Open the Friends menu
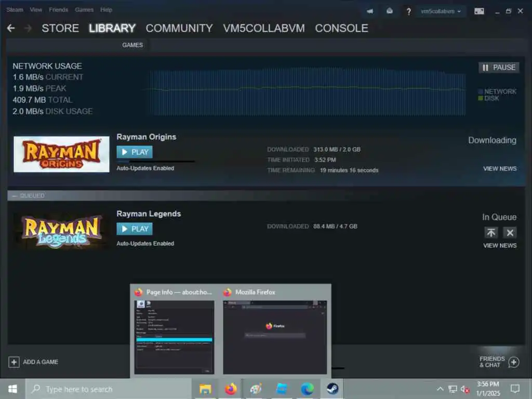This screenshot has width=532, height=399. coord(58,10)
